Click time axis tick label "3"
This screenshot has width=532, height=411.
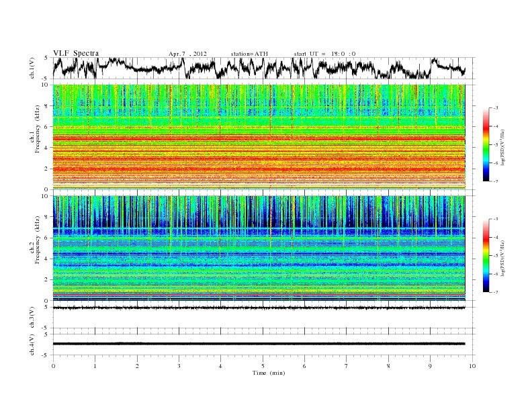pyautogui.click(x=179, y=366)
